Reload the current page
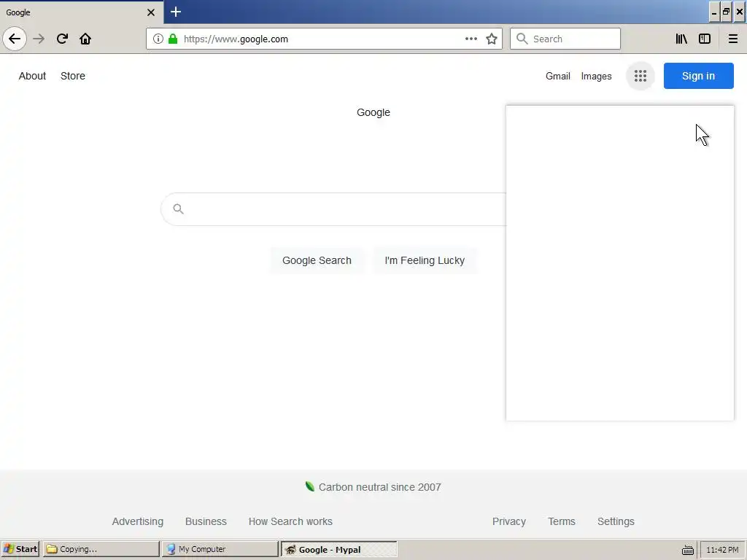Screen dimensions: 747x560 pyautogui.click(x=62, y=39)
